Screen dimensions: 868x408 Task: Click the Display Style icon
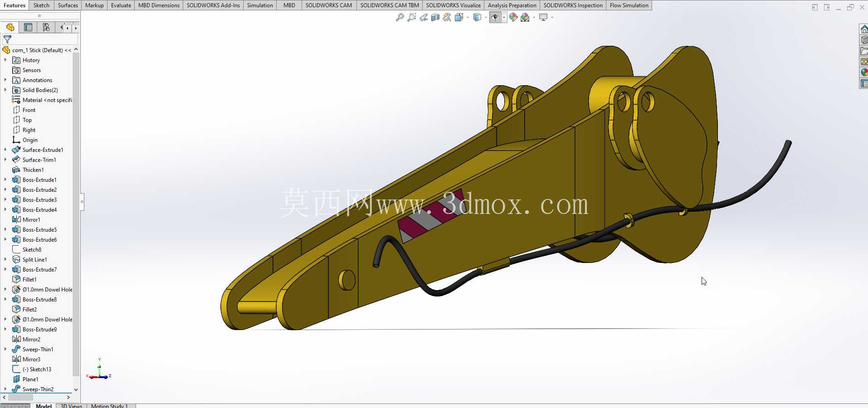coord(477,17)
